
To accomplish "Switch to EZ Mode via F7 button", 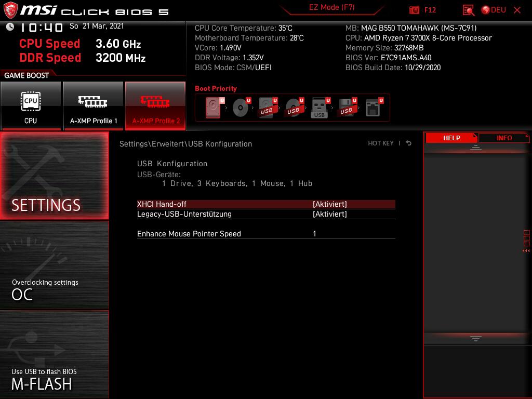I will coord(332,7).
